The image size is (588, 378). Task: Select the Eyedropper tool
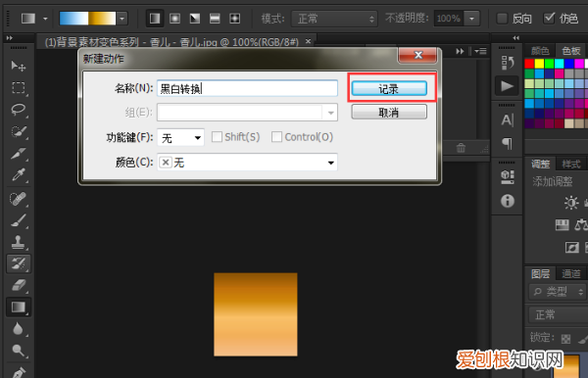pyautogui.click(x=18, y=174)
